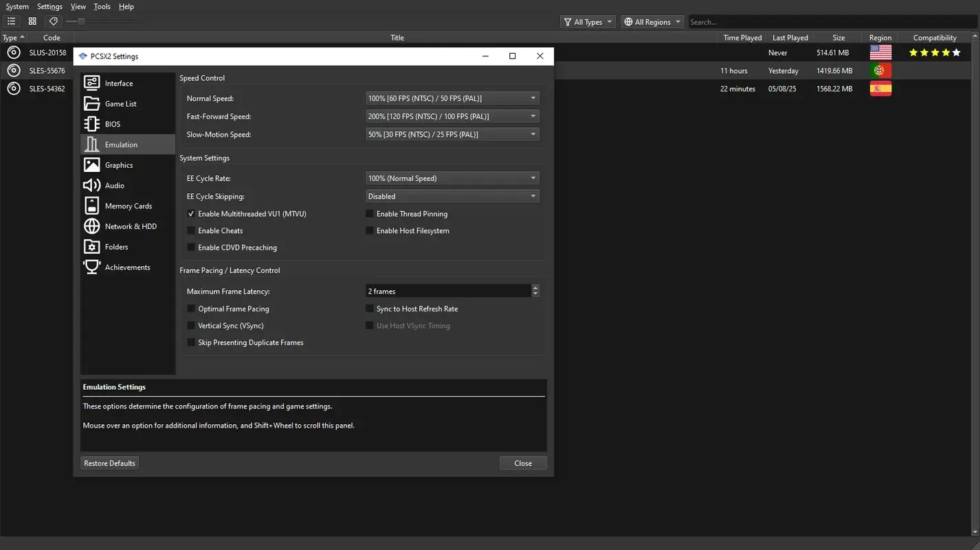Open the Network & HDD settings
The image size is (980, 550).
pos(131,225)
